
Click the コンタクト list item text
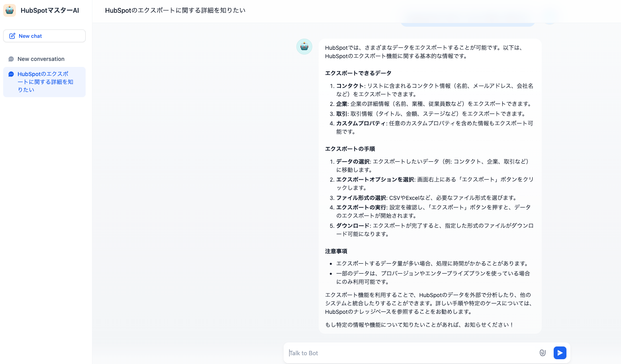coord(435,90)
